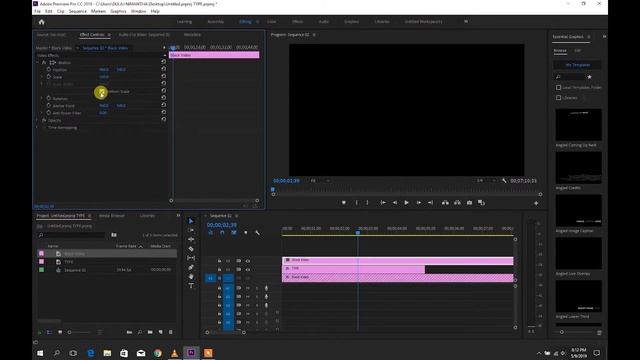Expand the Rotation property twirl

(x=42, y=98)
